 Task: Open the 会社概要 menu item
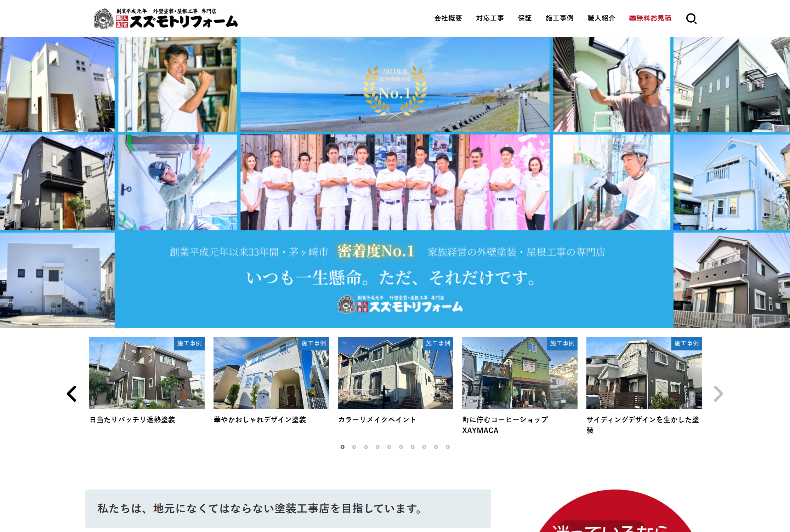[x=448, y=18]
